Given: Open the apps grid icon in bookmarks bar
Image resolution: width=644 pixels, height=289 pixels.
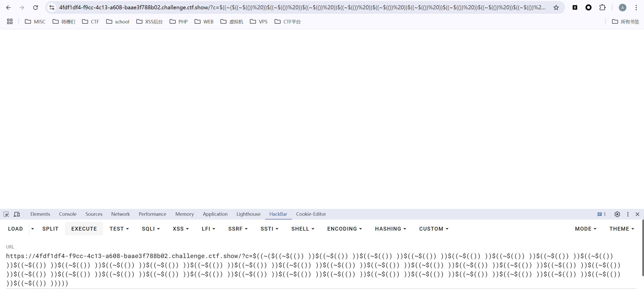Looking at the screenshot, I should [x=10, y=22].
